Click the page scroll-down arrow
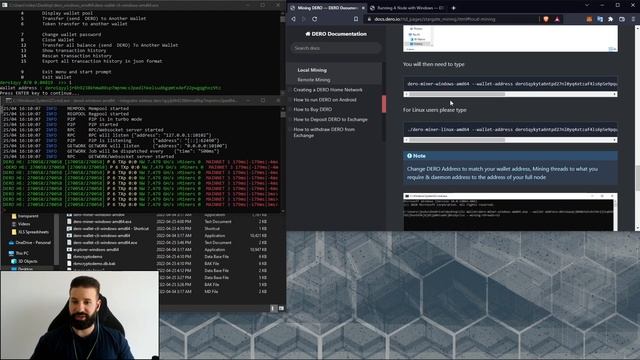The height and width of the screenshot is (360, 640). click(x=637, y=229)
